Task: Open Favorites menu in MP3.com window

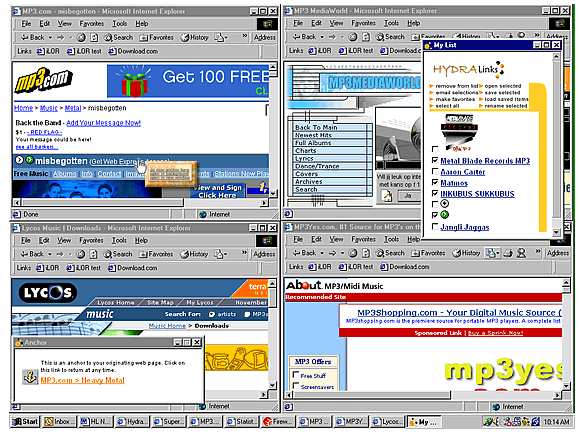Action: (x=92, y=24)
